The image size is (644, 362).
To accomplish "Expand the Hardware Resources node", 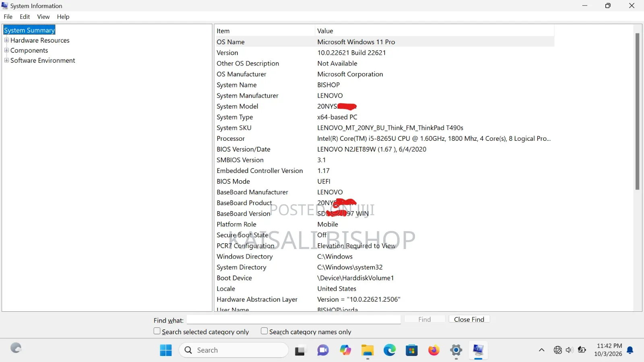I will pyautogui.click(x=6, y=40).
